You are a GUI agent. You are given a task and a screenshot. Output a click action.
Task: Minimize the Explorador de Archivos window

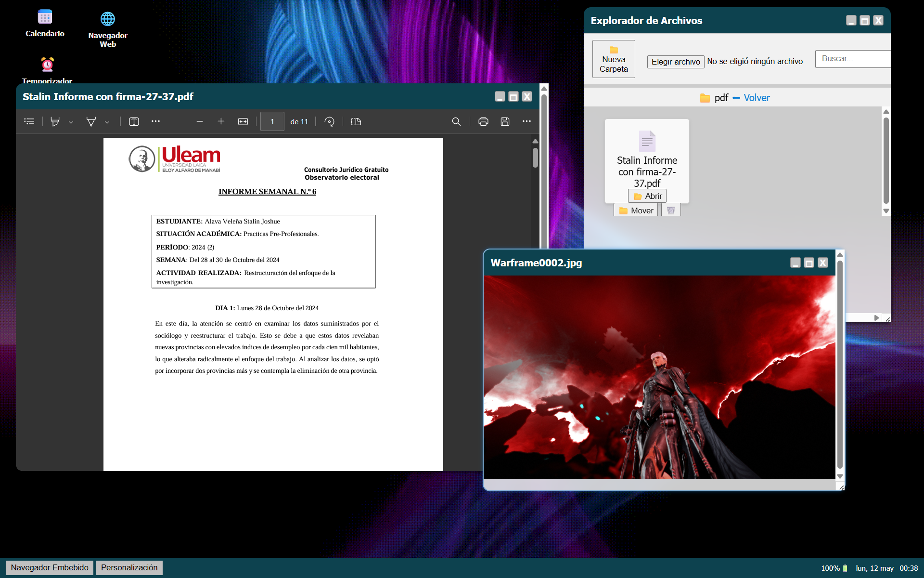851,20
